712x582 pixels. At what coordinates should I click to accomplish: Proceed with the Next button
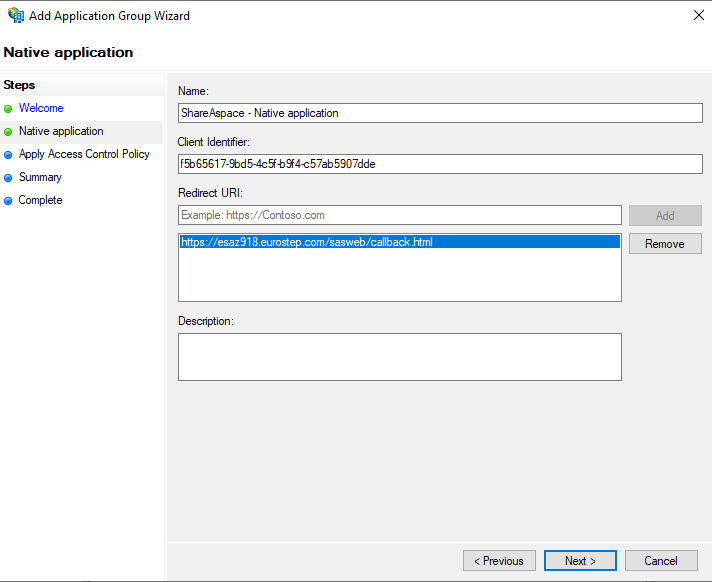click(x=580, y=561)
